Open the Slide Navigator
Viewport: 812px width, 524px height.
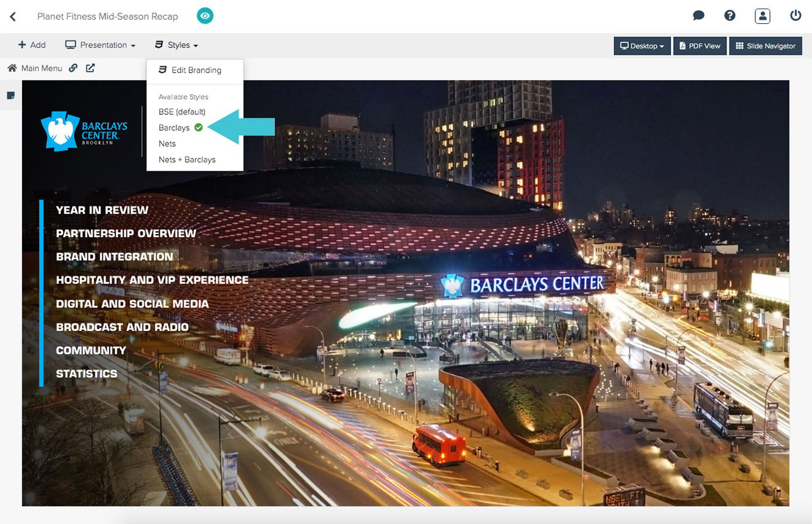pyautogui.click(x=765, y=46)
